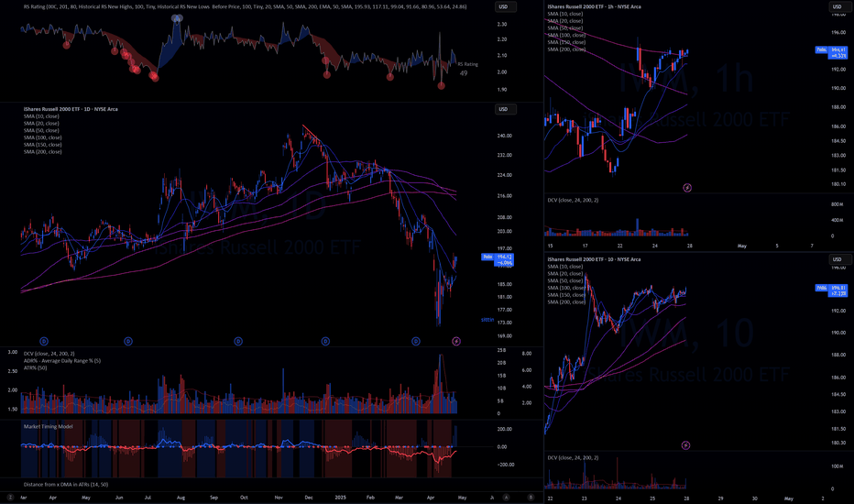Select 'iShares Russell 2000 ETF · 10' title

594,259
